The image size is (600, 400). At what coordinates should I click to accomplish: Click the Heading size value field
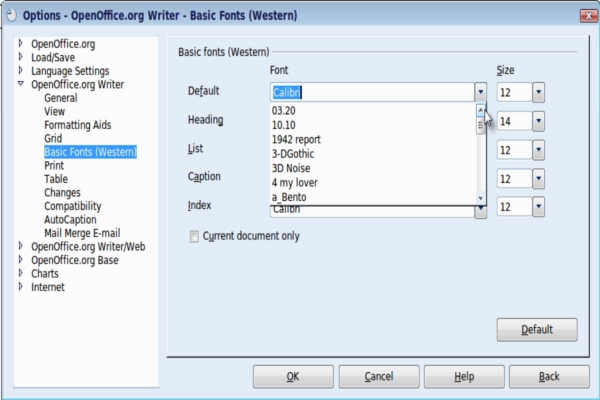(x=514, y=121)
